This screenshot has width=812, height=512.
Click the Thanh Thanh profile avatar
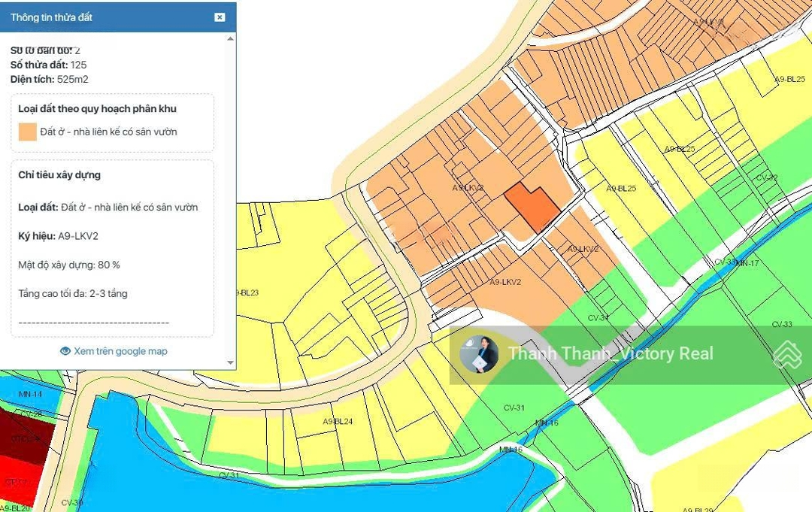[x=480, y=354]
